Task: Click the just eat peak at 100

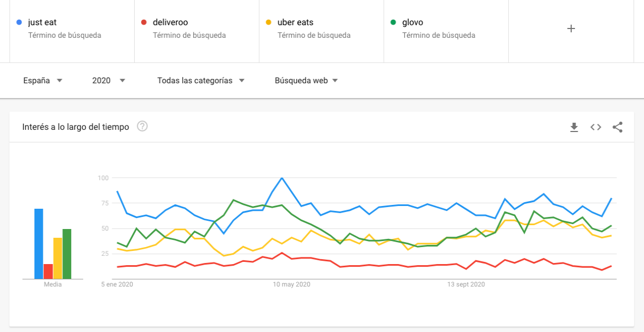Action: 281,178
